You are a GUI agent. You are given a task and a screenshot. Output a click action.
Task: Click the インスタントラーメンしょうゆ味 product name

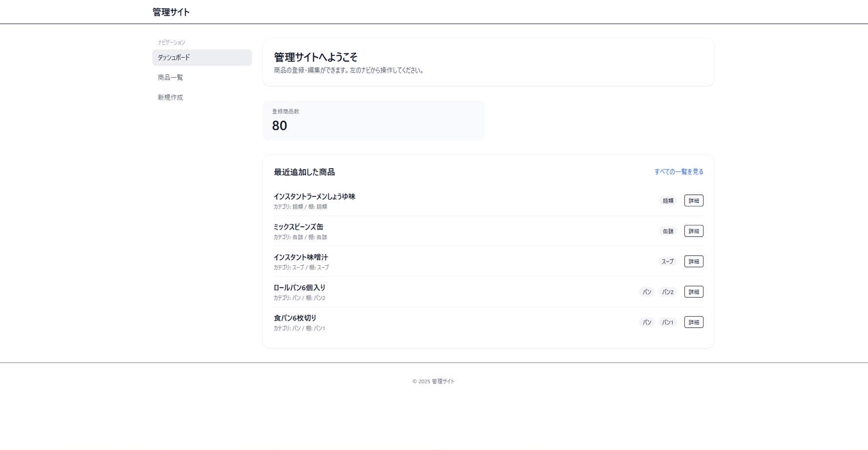(x=314, y=196)
